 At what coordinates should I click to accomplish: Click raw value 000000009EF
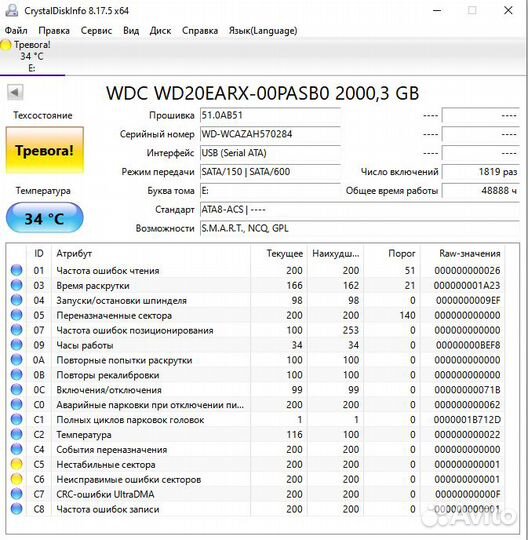[x=468, y=300]
